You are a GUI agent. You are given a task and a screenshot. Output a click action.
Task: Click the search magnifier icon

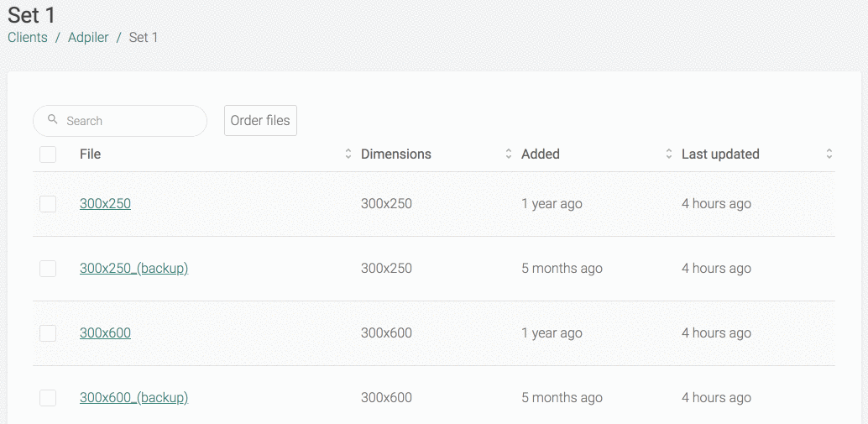click(53, 119)
